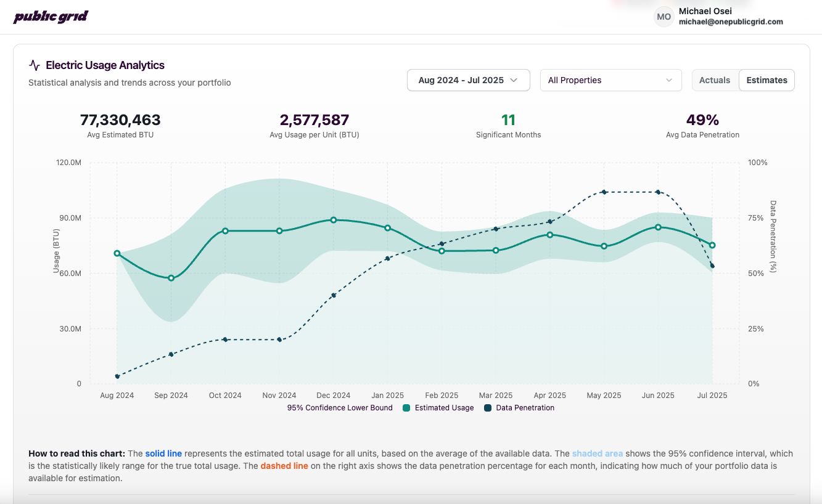Click Michael Osei account name
Screen dimensions: 822x504
705,10
